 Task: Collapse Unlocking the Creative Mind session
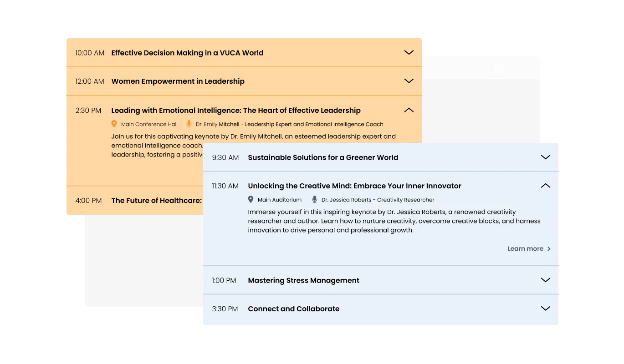(x=545, y=186)
